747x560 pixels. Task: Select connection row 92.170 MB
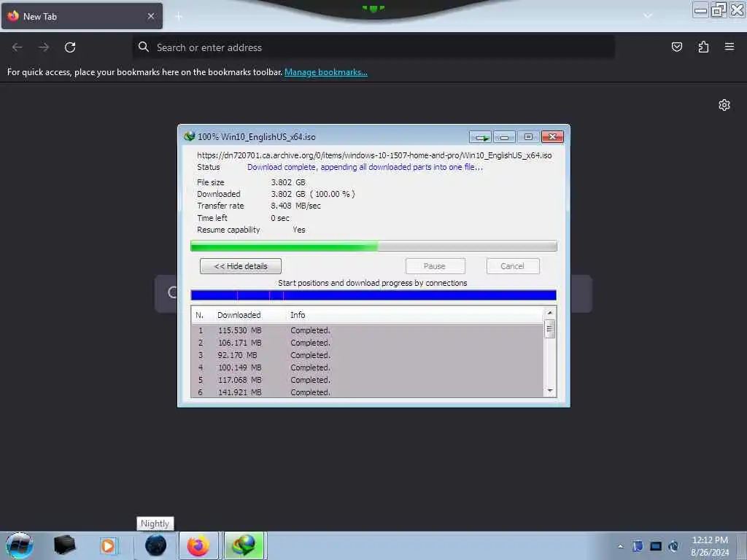click(368, 355)
